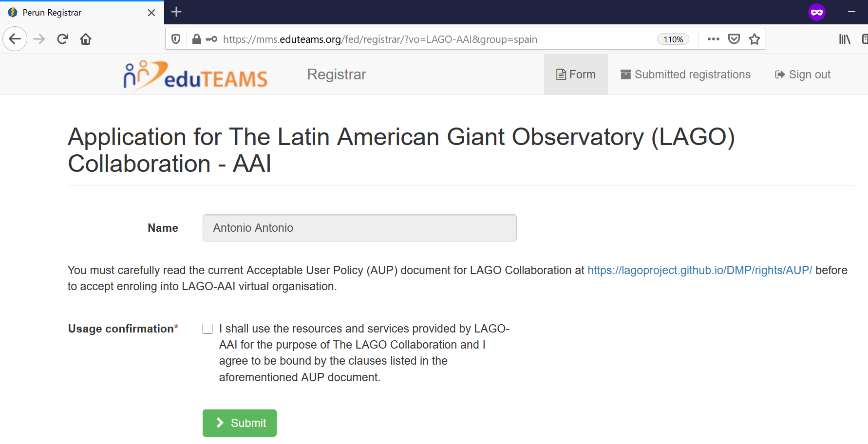Go back to previous page

click(15, 39)
